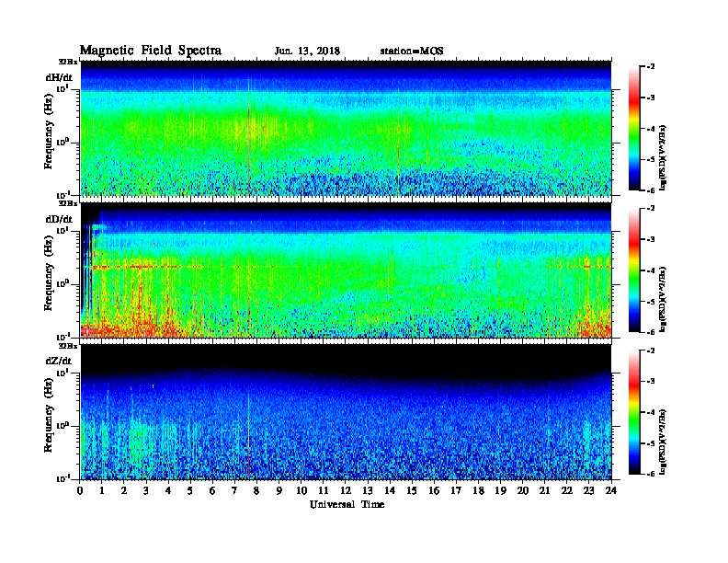Click the -4 tick on dH/dt color bar
The image size is (728, 563).
point(651,129)
